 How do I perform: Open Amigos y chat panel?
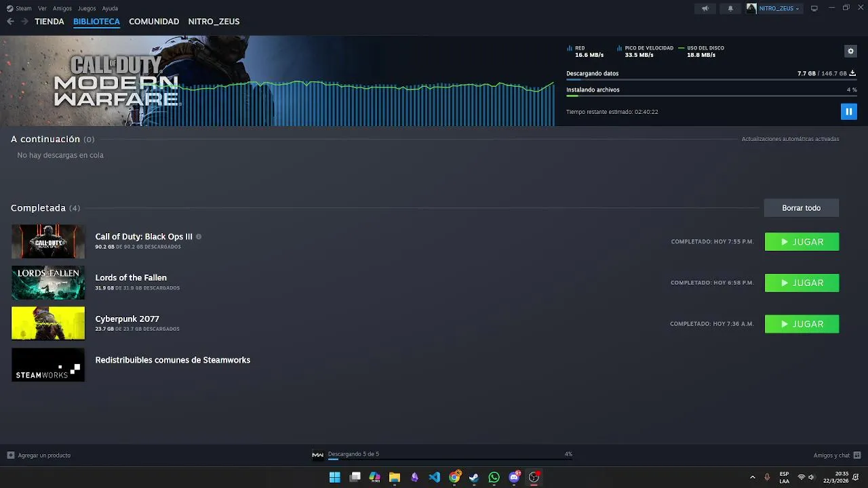837,455
